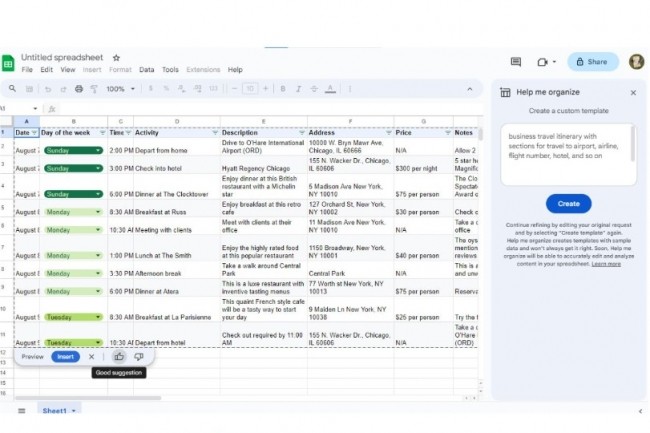
Task: Click the Google Sheets home logo
Action: click(8, 63)
